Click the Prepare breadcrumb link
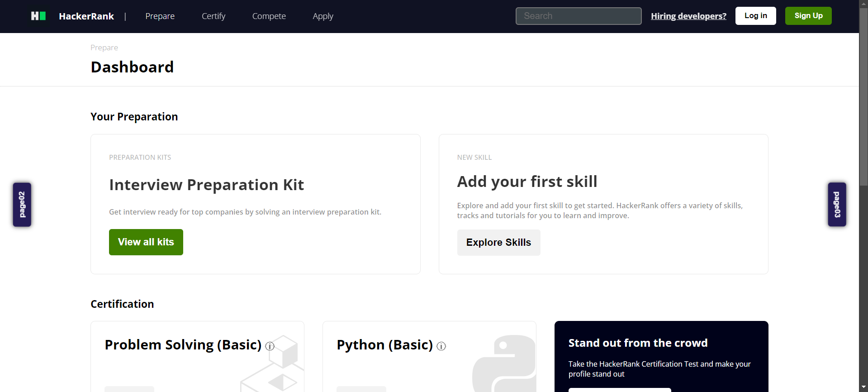The height and width of the screenshot is (392, 868). pos(104,48)
